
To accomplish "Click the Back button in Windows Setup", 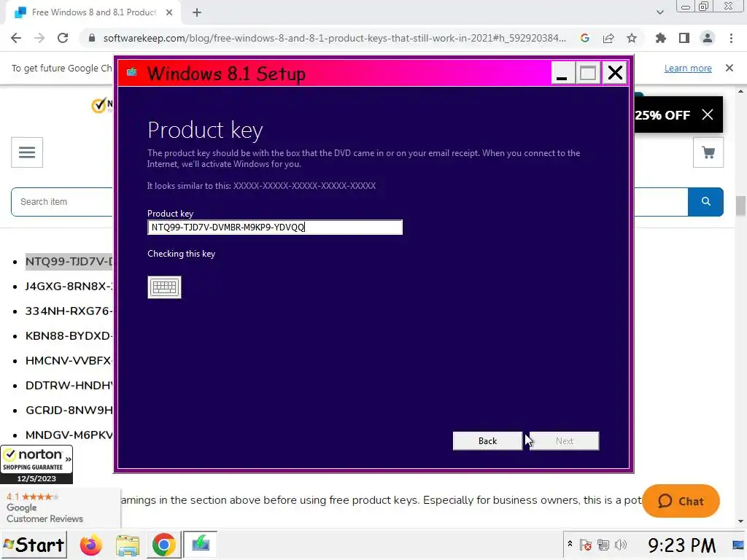I will pyautogui.click(x=487, y=441).
